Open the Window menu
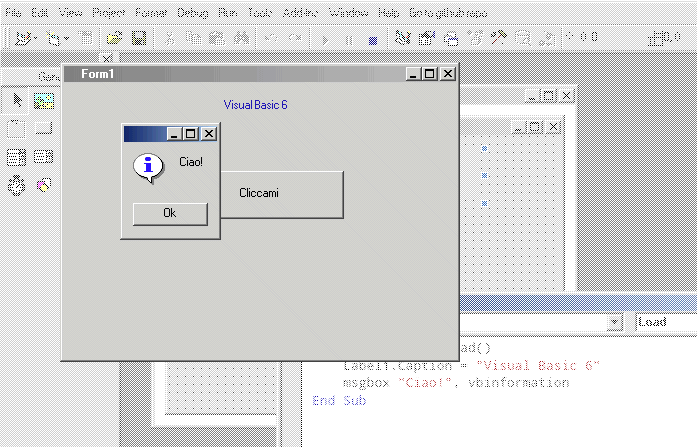Viewport: 697px width, 447px height. 349,13
